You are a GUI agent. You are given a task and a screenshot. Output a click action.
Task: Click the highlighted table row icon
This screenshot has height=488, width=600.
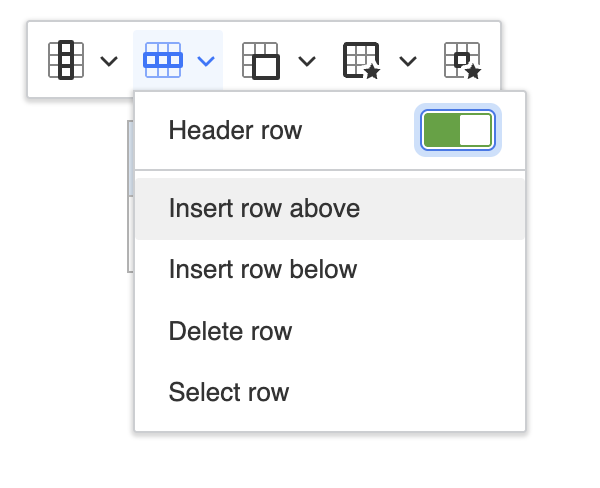click(162, 60)
